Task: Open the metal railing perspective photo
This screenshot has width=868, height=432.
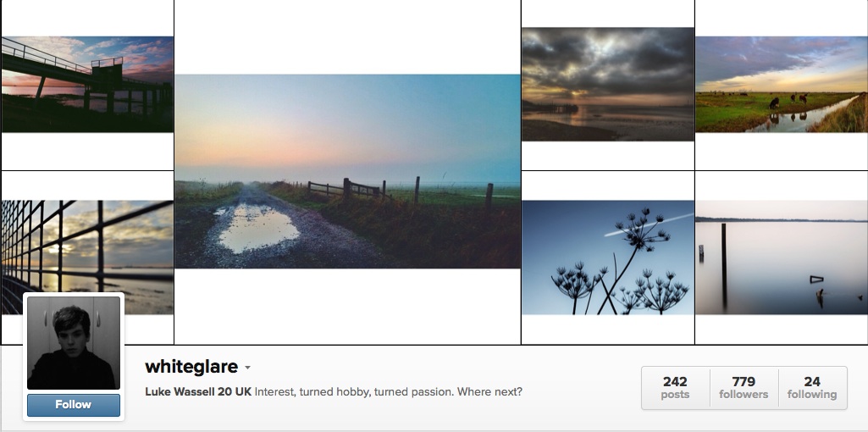Action: click(x=87, y=257)
